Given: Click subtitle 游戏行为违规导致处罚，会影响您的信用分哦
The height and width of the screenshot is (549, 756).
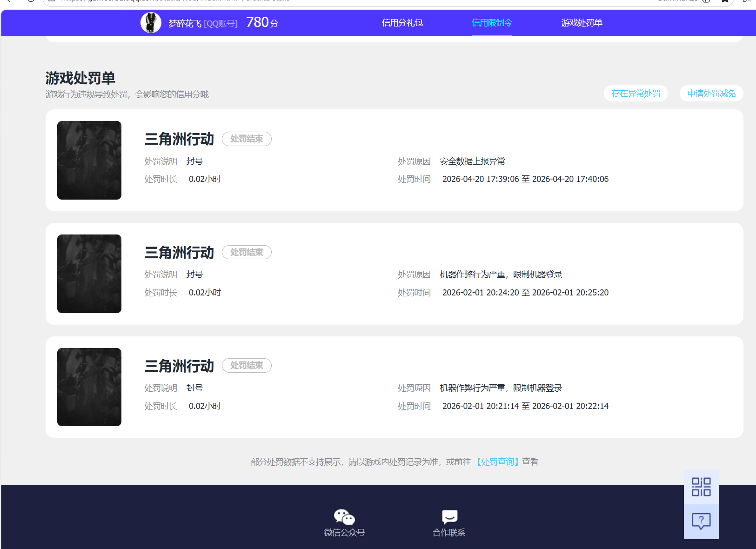Looking at the screenshot, I should (x=127, y=94).
